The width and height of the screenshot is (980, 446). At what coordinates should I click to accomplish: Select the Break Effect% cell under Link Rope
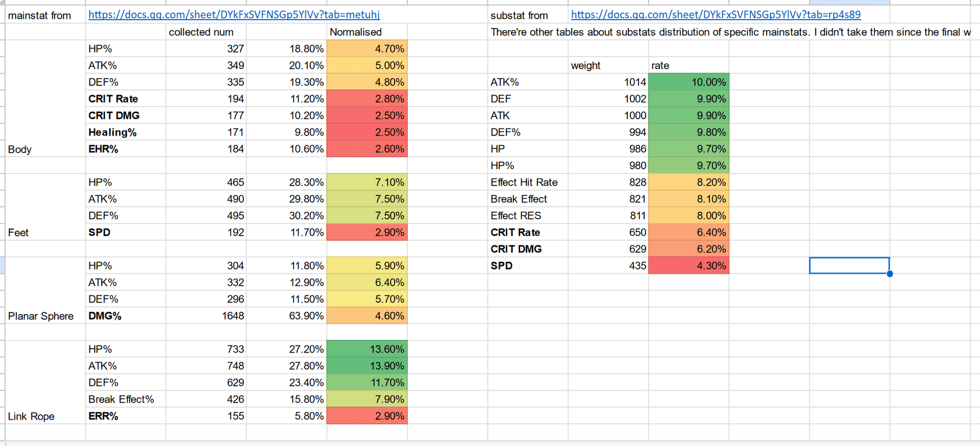pos(122,399)
